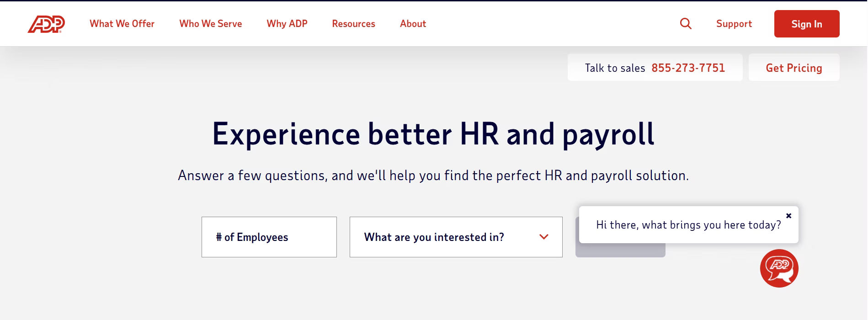This screenshot has width=868, height=320.
Task: Open the site search magnifier
Action: click(686, 23)
